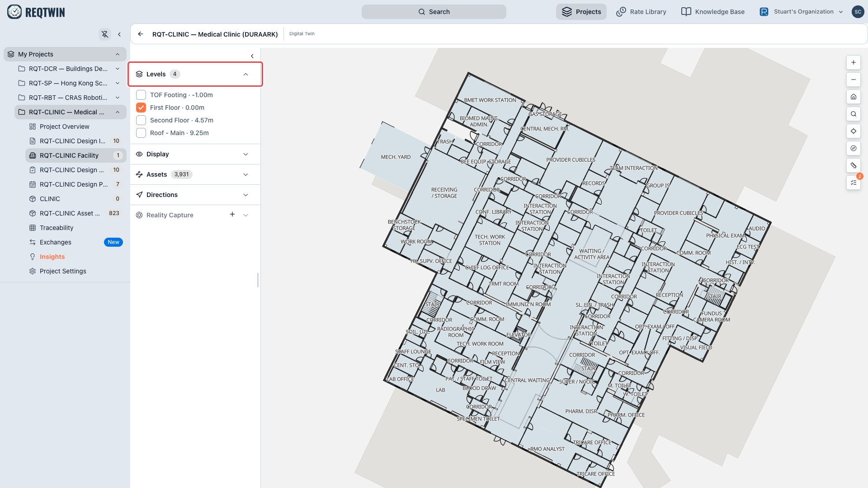Expand the Directions section chevron
The width and height of the screenshot is (868, 488).
(246, 195)
